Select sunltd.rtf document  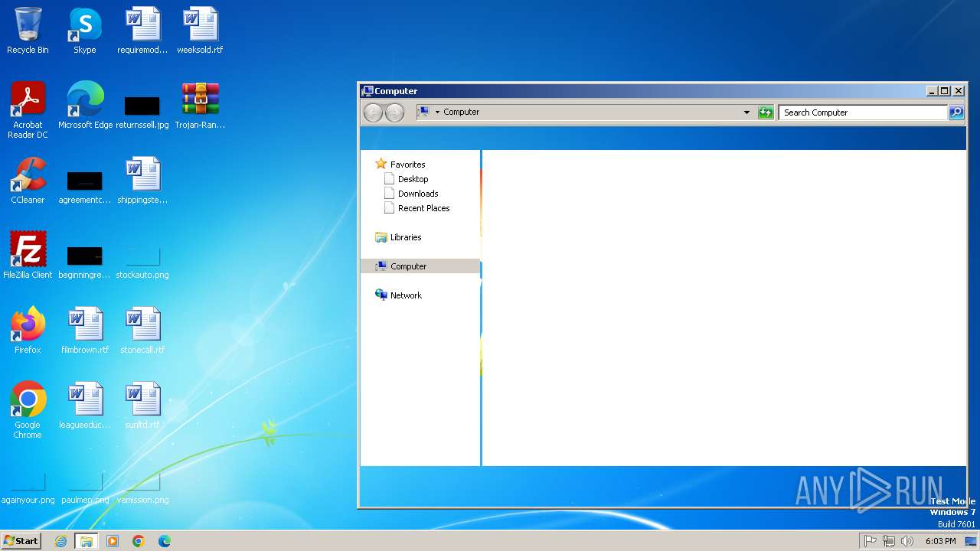point(142,406)
